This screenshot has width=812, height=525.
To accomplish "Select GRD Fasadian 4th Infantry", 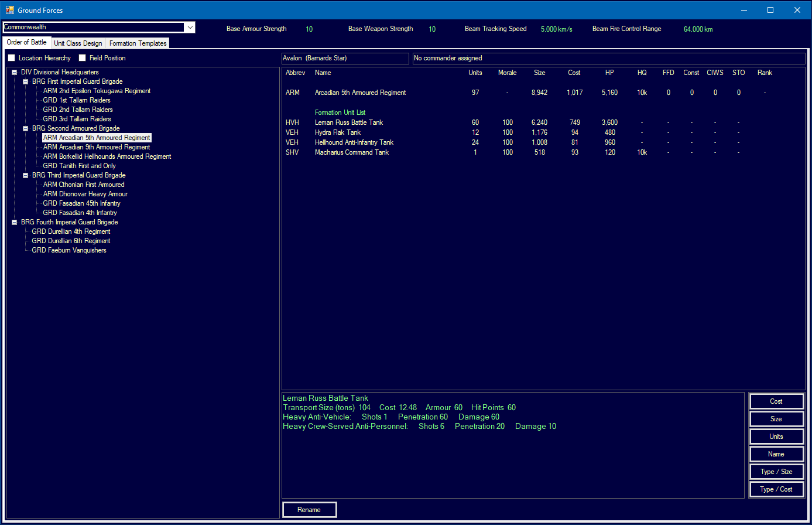I will point(80,213).
